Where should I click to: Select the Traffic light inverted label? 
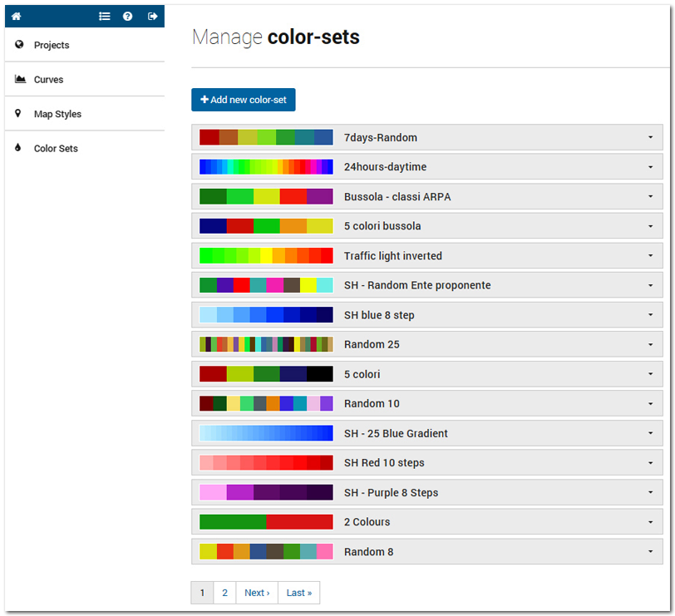point(393,256)
